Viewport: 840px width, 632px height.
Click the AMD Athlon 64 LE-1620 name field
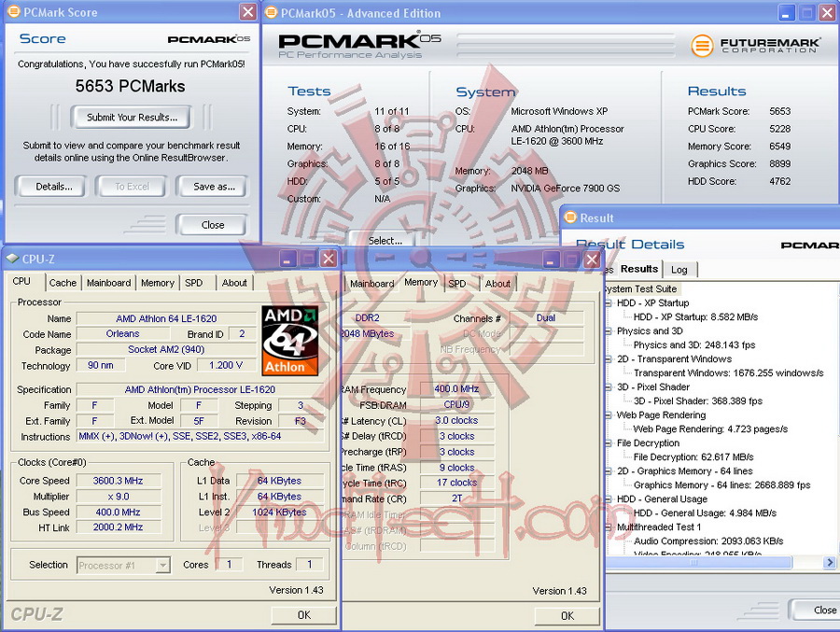[166, 318]
